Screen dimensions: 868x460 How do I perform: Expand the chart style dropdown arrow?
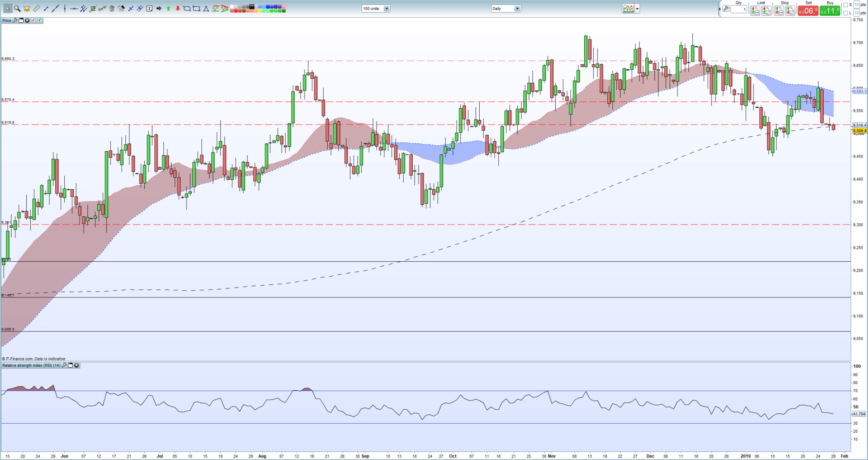coord(637,9)
